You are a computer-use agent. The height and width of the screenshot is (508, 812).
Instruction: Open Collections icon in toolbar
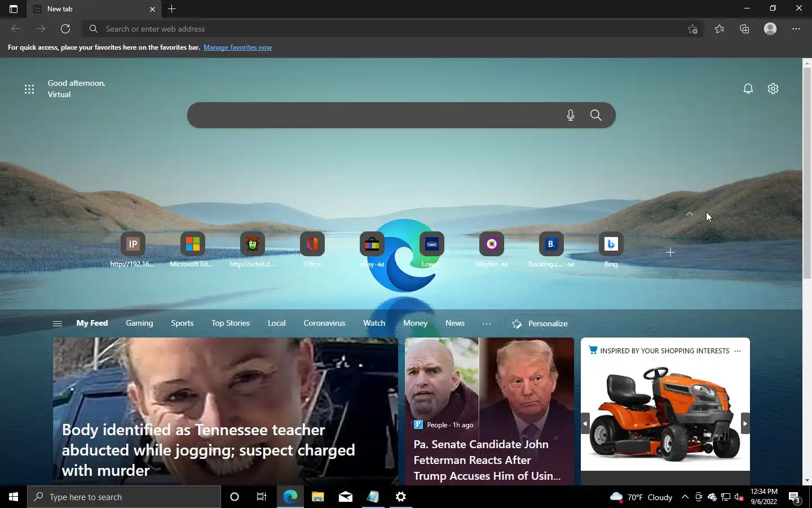click(x=744, y=29)
